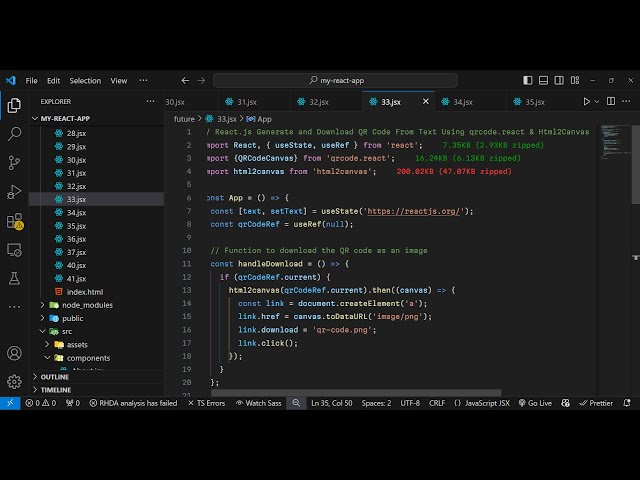Open the Run and Debug view
The height and width of the screenshot is (480, 640).
(14, 191)
